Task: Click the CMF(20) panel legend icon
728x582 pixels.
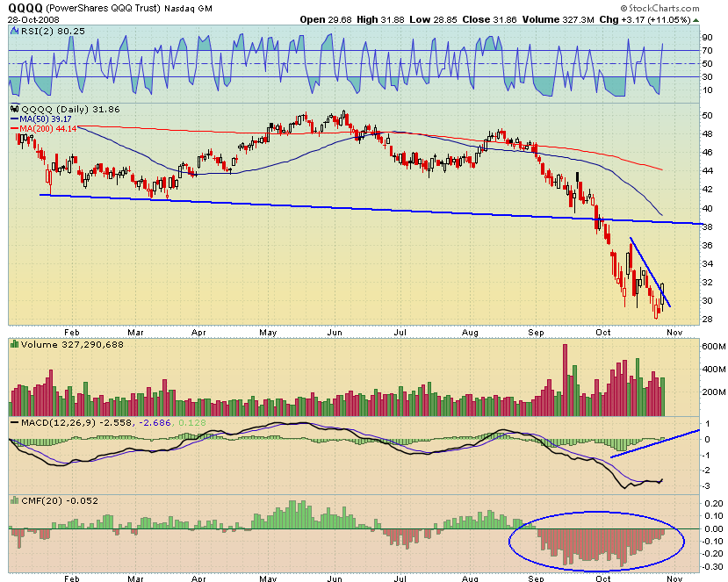Action: click(14, 500)
